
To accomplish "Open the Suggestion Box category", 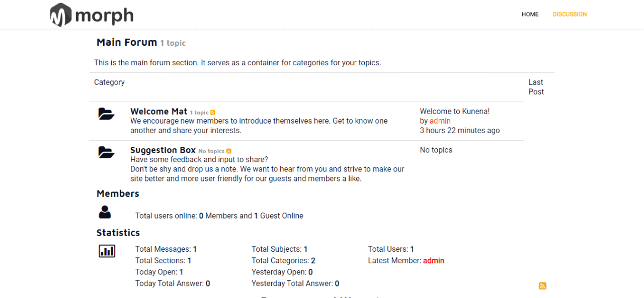I will [163, 150].
